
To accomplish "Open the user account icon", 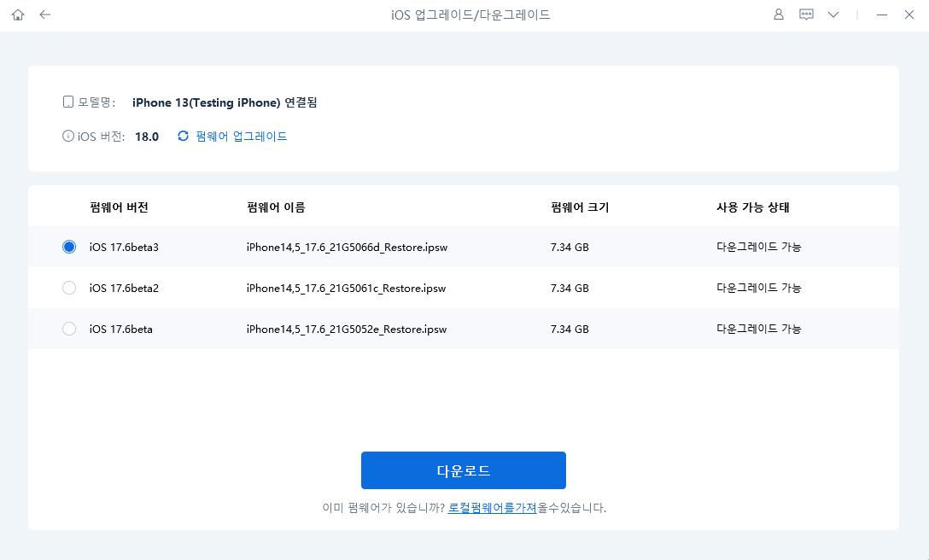I will click(x=779, y=15).
